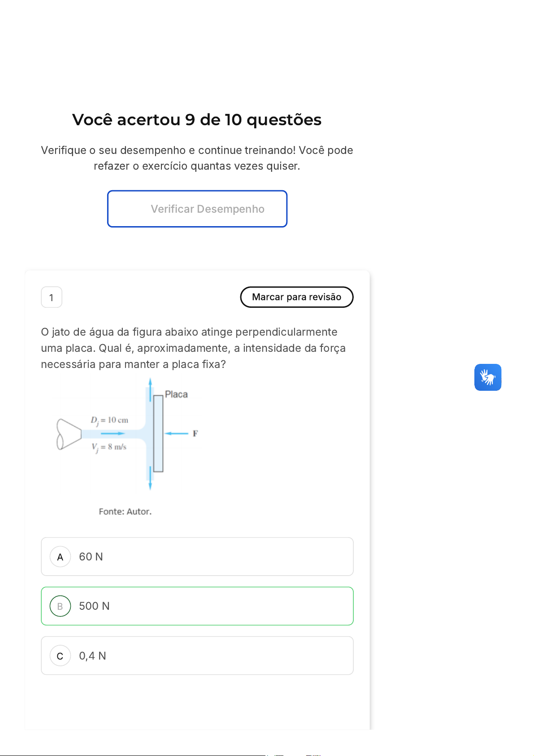This screenshot has height=756, width=534.
Task: Choose the option A letter circle
Action: 60,557
